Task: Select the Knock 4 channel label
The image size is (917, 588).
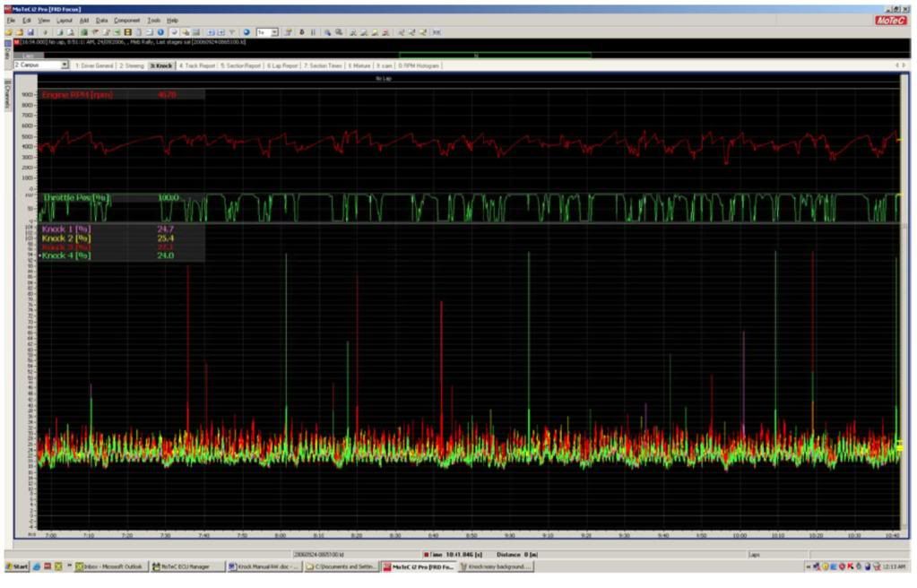Action: [x=66, y=255]
